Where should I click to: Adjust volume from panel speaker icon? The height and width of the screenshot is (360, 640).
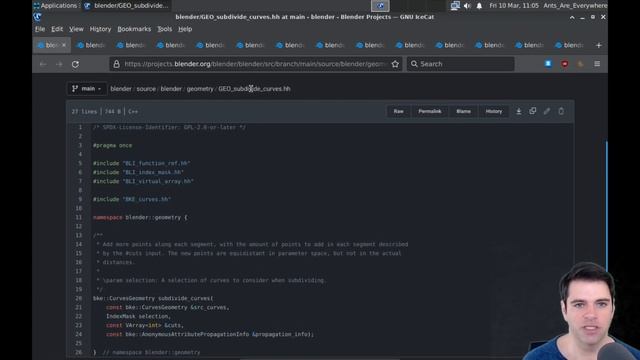467,6
